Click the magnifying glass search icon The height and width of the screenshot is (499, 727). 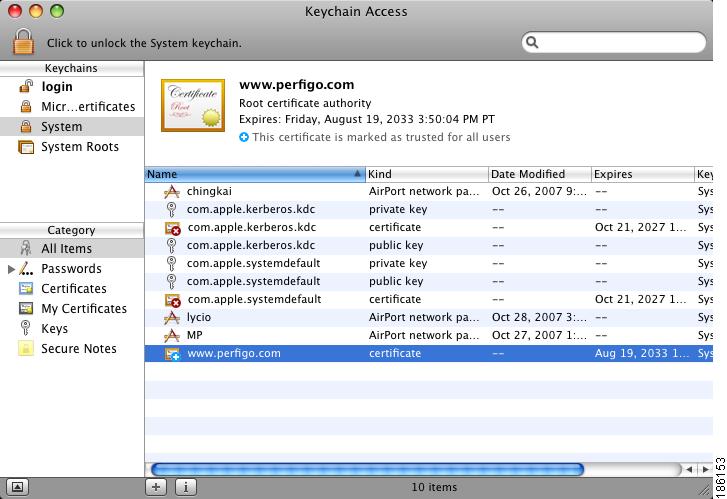pos(532,43)
